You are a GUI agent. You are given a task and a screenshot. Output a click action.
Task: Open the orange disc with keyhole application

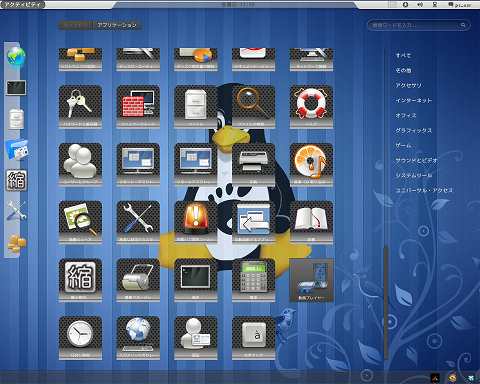point(311,165)
